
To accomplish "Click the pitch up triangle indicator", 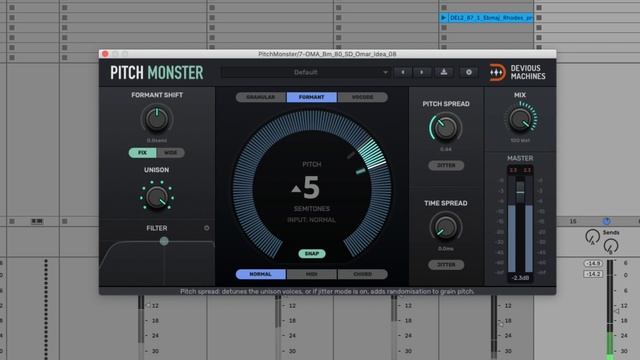I will coord(296,189).
